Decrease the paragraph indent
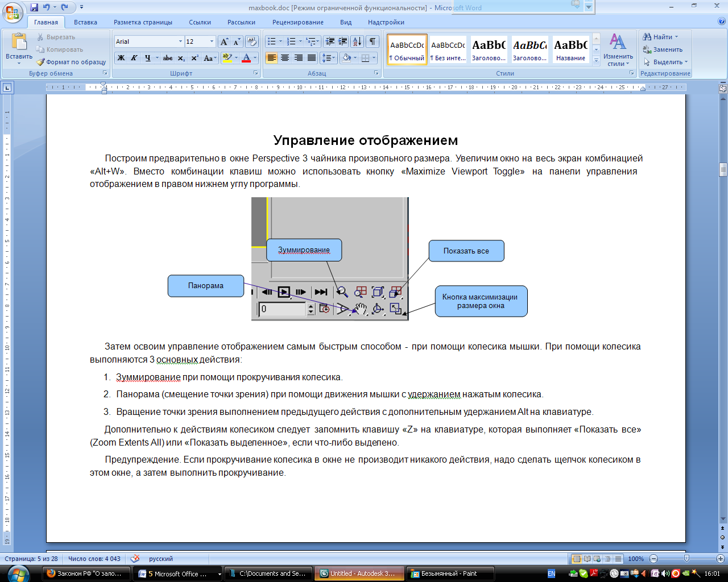728x582 pixels. [330, 41]
